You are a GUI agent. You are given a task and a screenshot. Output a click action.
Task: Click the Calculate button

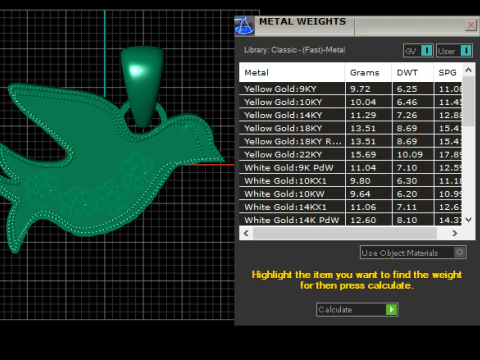(x=357, y=310)
